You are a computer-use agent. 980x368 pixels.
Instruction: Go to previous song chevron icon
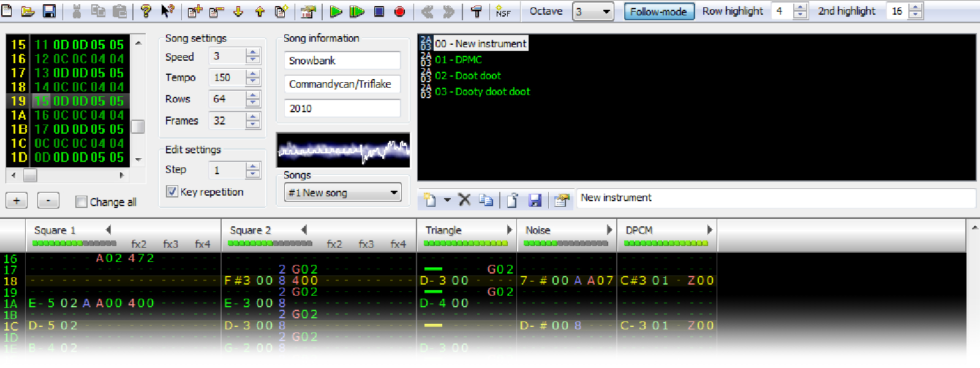428,11
